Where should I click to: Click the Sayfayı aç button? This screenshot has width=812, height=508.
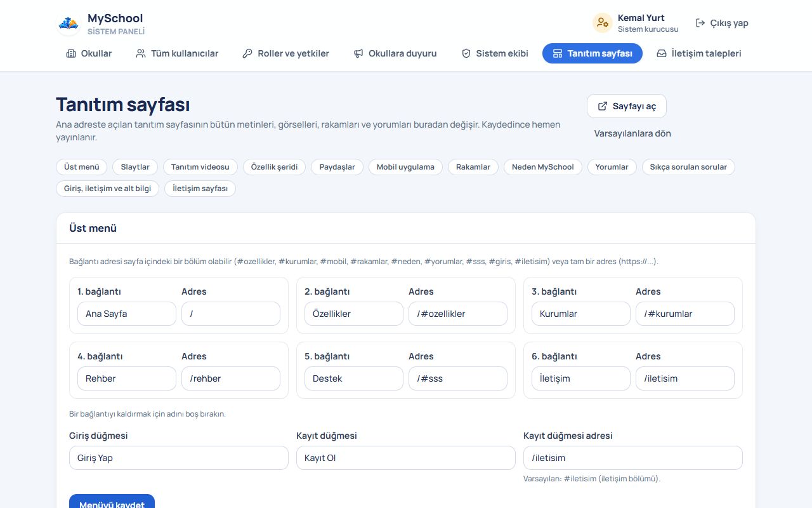(x=627, y=106)
